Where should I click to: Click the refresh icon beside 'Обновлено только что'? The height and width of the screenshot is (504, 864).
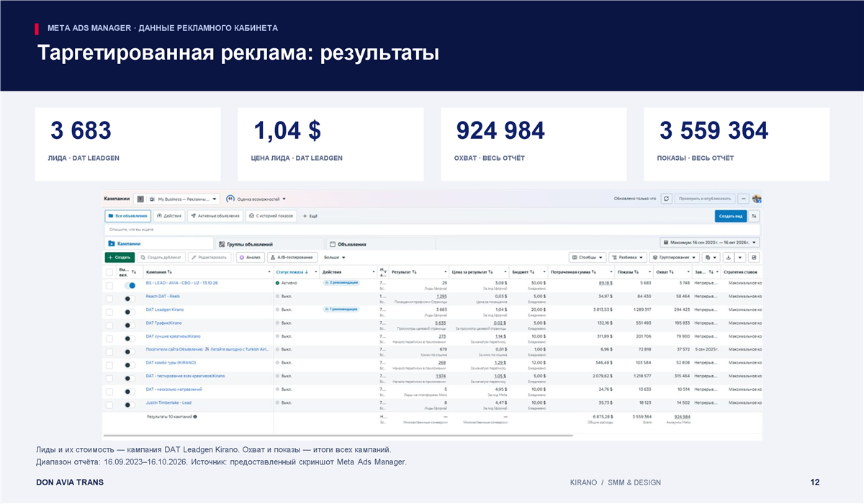[x=667, y=199]
